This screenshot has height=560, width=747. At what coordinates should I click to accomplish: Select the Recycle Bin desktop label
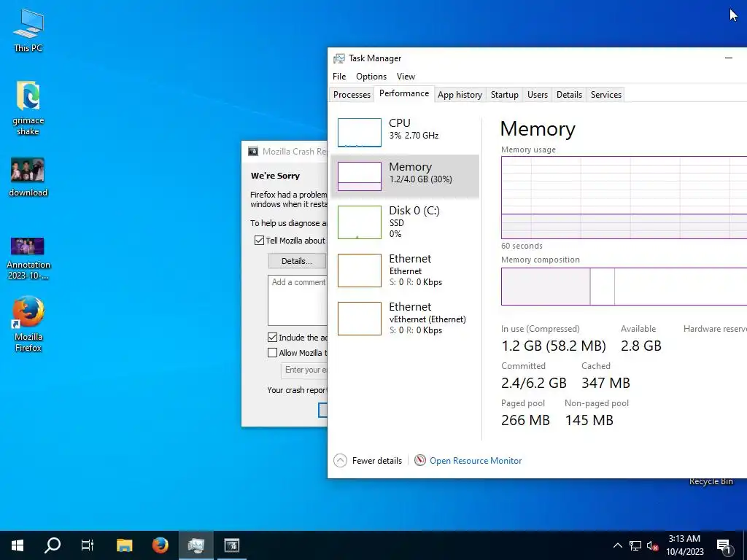711,481
